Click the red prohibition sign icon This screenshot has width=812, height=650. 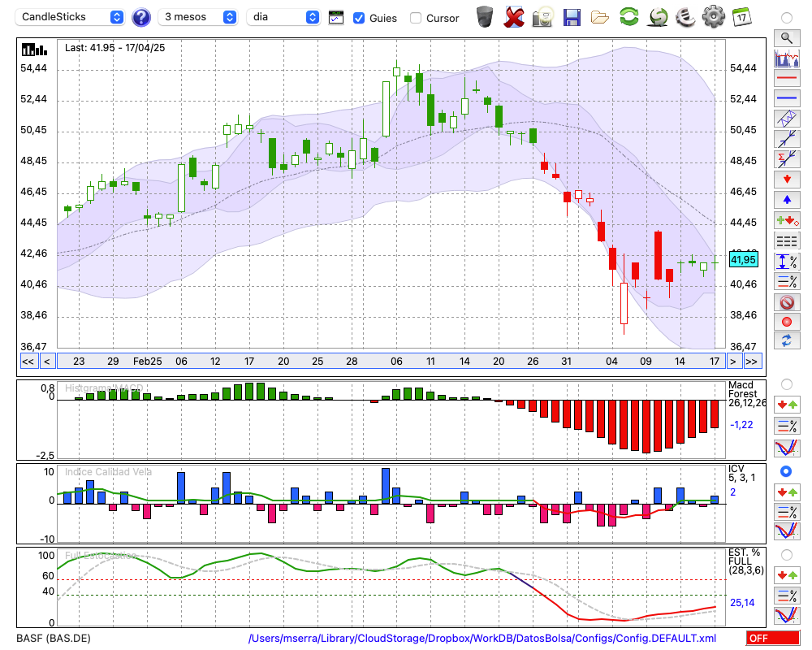coord(787,302)
